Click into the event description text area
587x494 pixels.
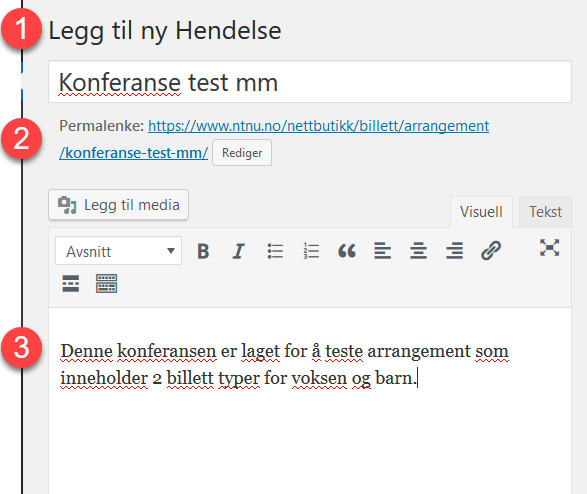[x=310, y=400]
